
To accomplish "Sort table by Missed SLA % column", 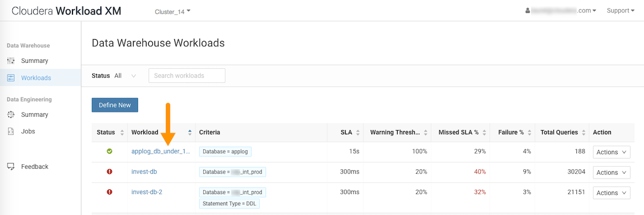I will pos(484,132).
